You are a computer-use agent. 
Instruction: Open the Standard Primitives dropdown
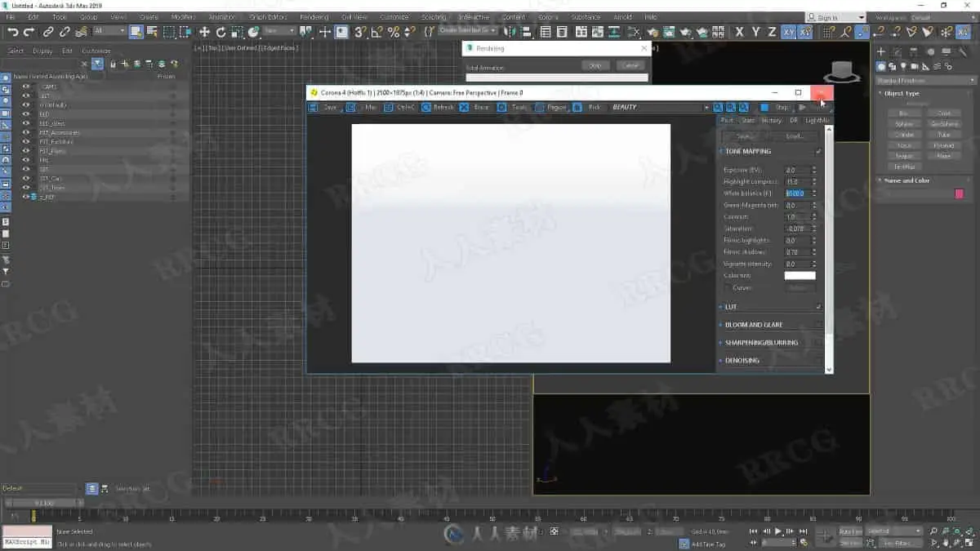[926, 80]
